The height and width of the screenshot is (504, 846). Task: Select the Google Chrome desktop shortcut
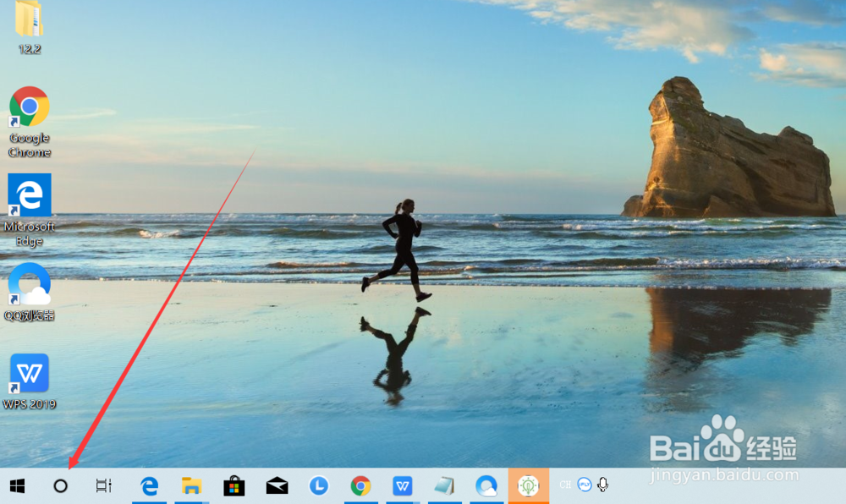pyautogui.click(x=29, y=123)
